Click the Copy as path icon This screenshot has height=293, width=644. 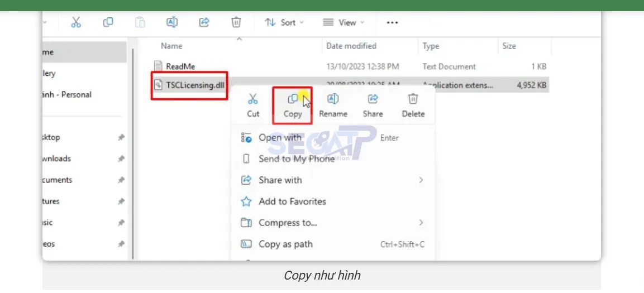[246, 244]
